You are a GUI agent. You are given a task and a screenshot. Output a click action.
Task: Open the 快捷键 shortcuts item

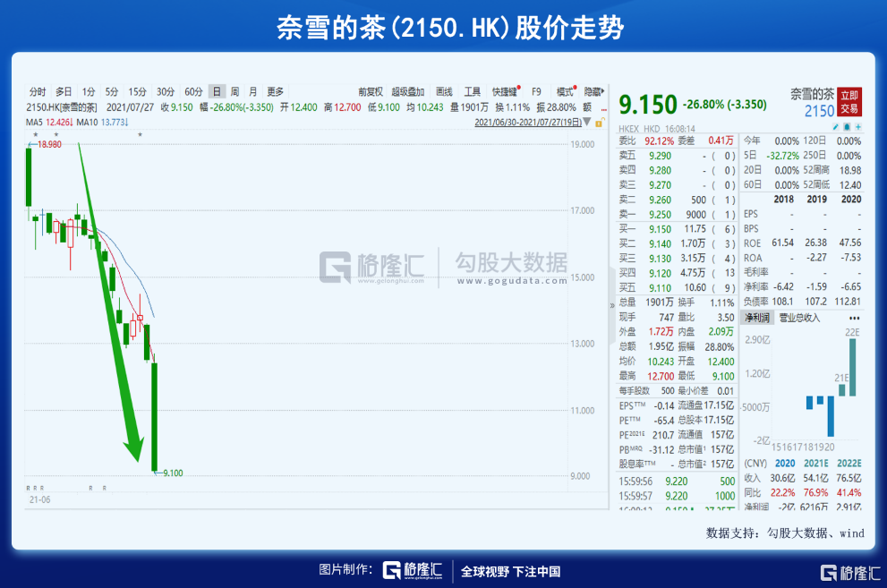click(505, 91)
